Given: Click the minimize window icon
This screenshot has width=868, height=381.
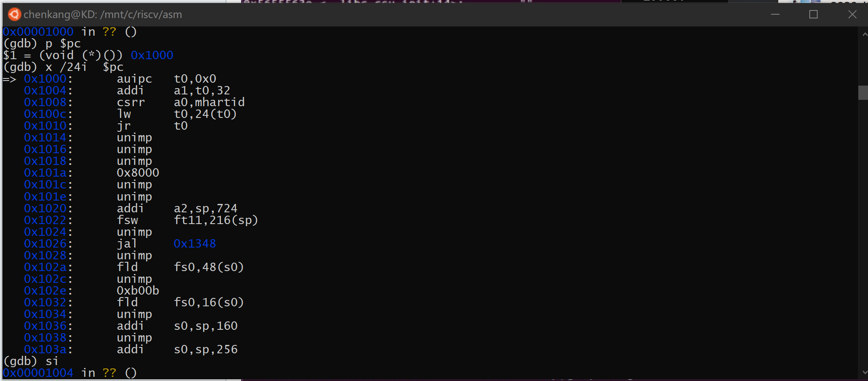Looking at the screenshot, I should pyautogui.click(x=775, y=14).
